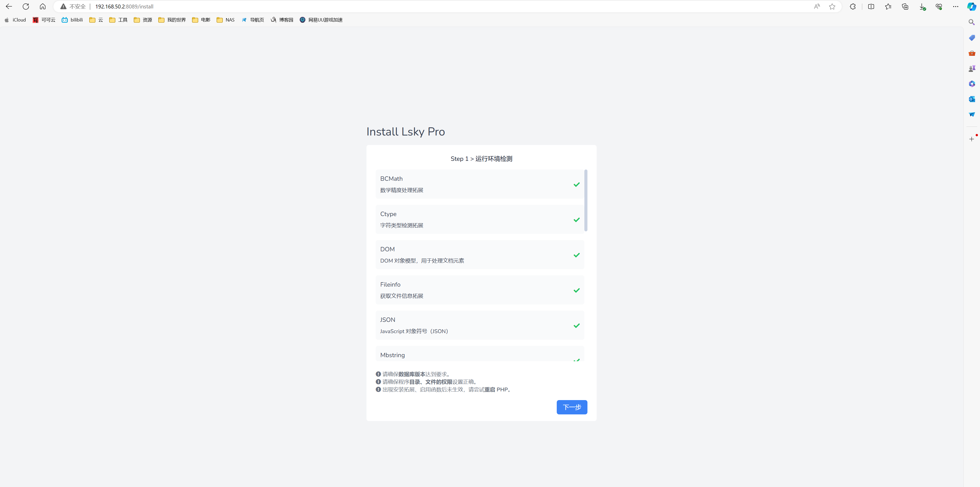Image resolution: width=980 pixels, height=487 pixels.
Task: Reload the page with the refresh icon
Action: pos(26,6)
